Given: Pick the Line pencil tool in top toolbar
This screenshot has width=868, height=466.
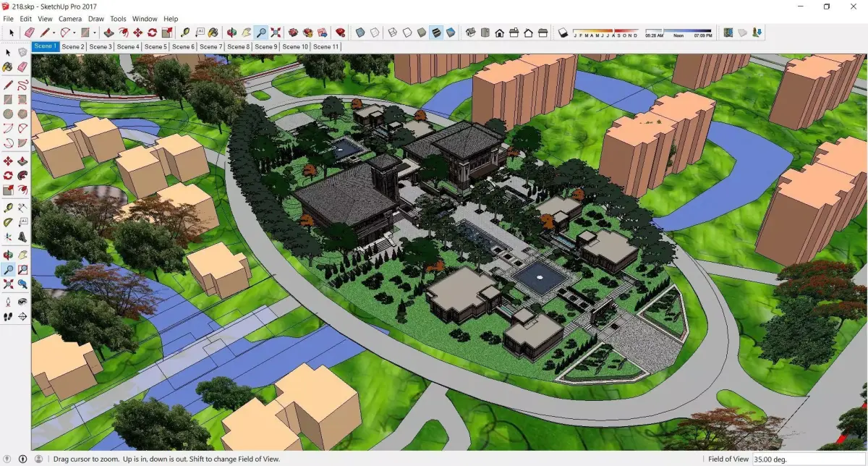Looking at the screenshot, I should [x=45, y=33].
